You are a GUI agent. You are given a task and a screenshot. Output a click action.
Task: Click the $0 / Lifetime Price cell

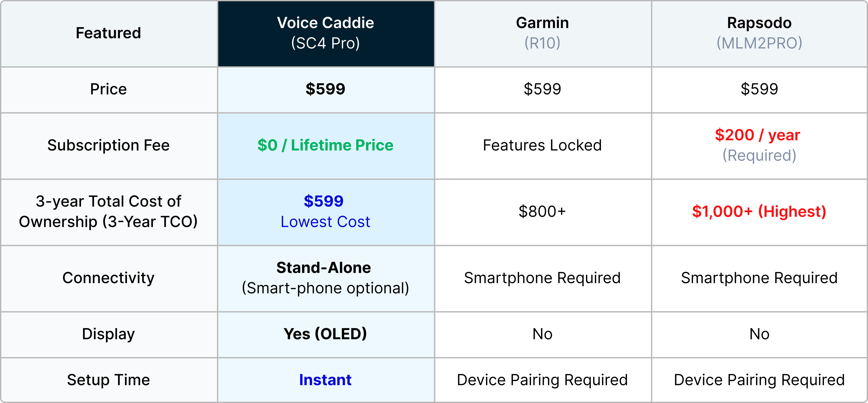point(325,145)
